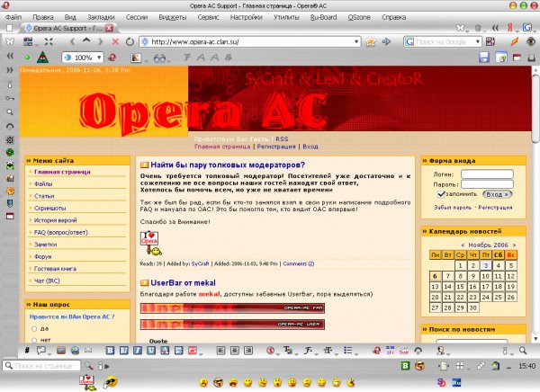The image size is (540, 392).
Task: Click the butterfly icon on the navigation bar
Action: (10, 42)
